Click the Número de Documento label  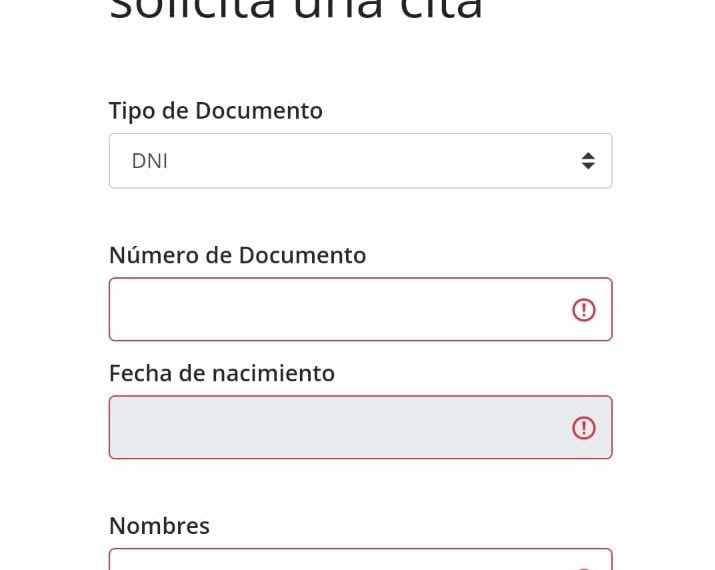(x=238, y=255)
